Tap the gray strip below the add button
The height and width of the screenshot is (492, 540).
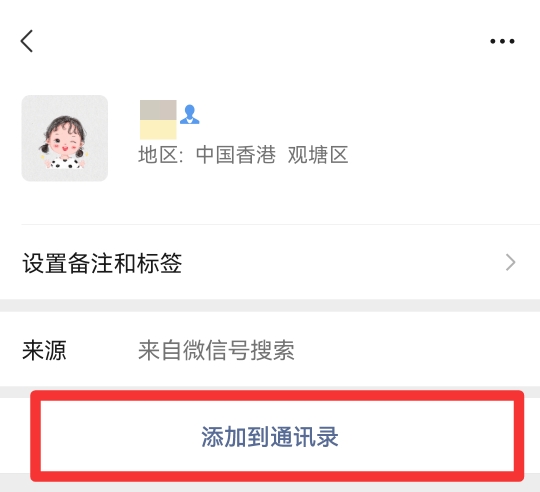coord(270,486)
